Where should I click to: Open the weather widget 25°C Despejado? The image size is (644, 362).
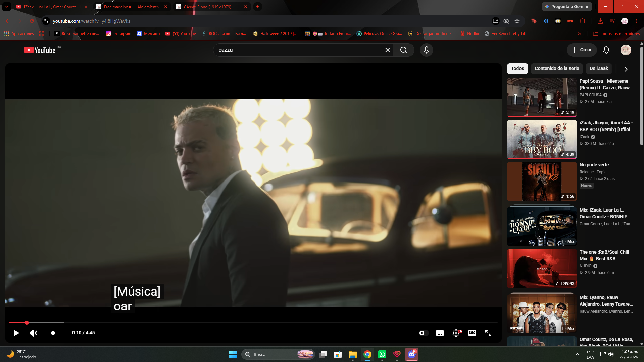click(x=21, y=354)
